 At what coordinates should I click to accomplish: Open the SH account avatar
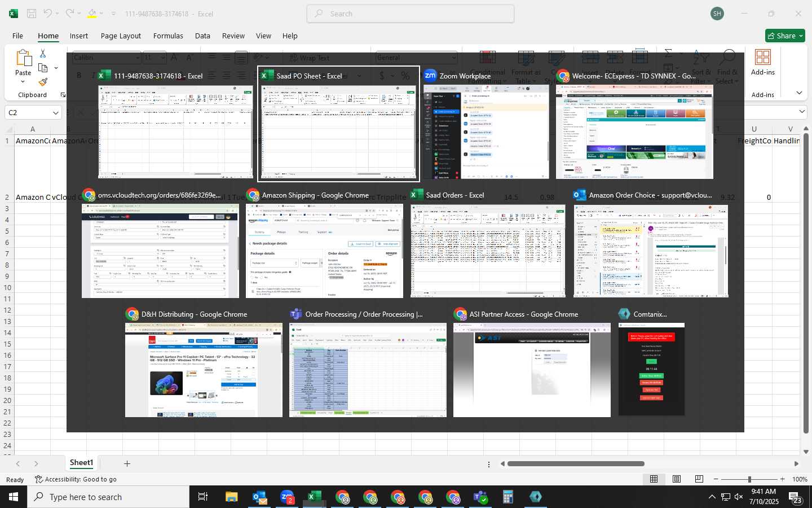coord(717,14)
